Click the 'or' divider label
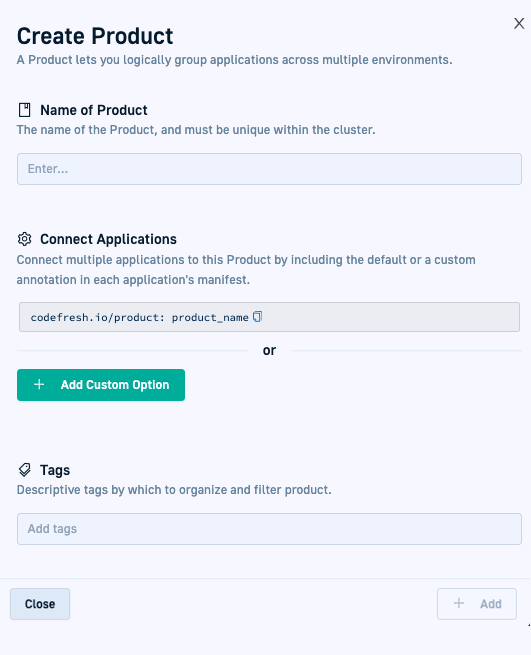Viewport: 531px width, 655px height. click(269, 350)
